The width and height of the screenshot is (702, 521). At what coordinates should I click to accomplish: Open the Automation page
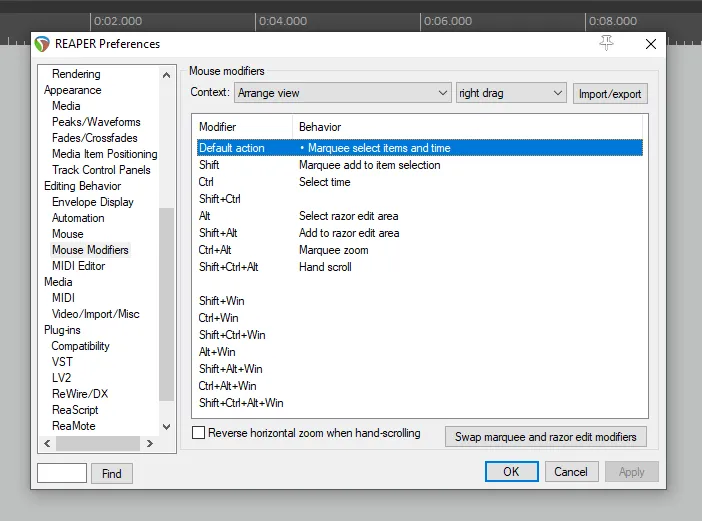tap(78, 218)
